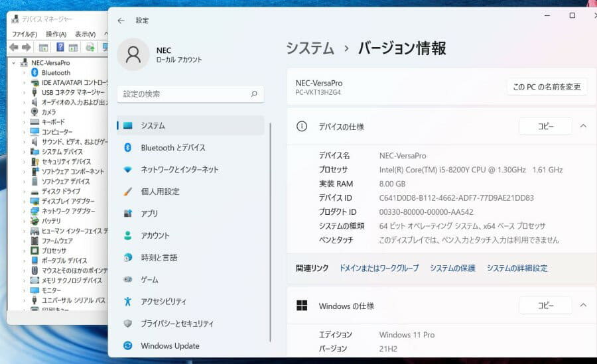Click the 8.00 GB RAM value
The width and height of the screenshot is (597, 364).
[392, 184]
